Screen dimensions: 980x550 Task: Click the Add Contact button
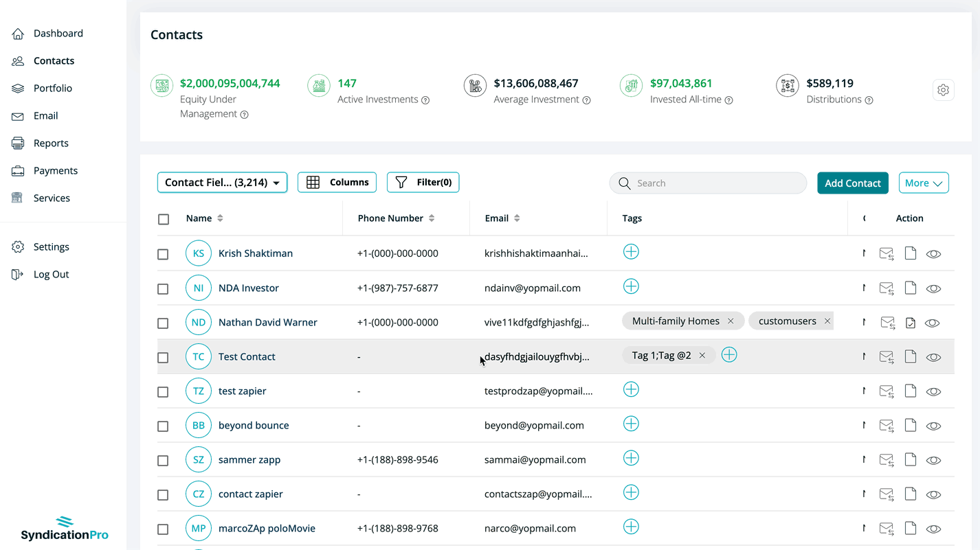click(853, 183)
